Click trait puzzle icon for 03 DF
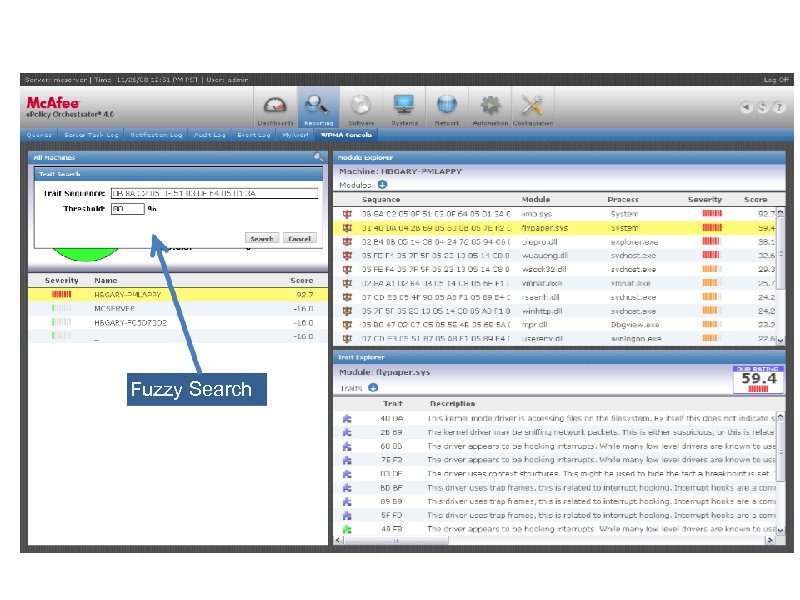800x600 pixels. pyautogui.click(x=347, y=473)
